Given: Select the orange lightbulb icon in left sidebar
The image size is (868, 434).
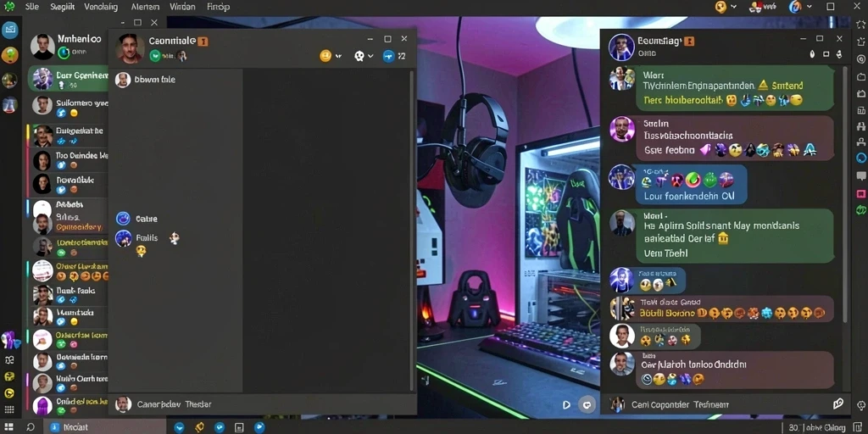Looking at the screenshot, I should click(x=9, y=55).
